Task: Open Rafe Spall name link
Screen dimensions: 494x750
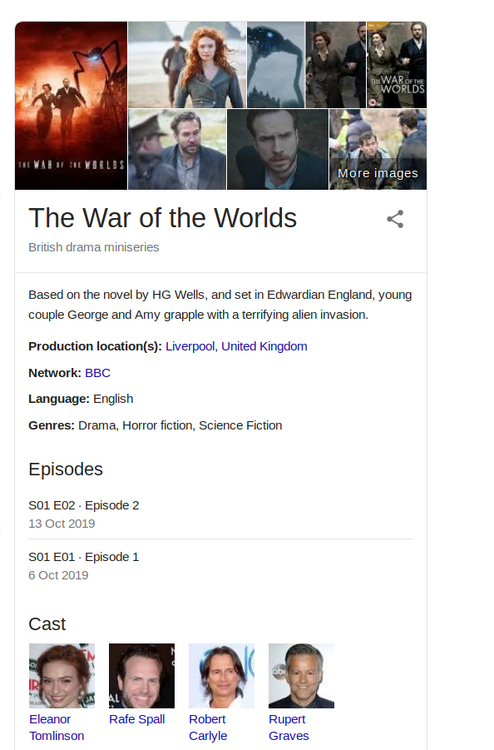Action: (x=137, y=719)
